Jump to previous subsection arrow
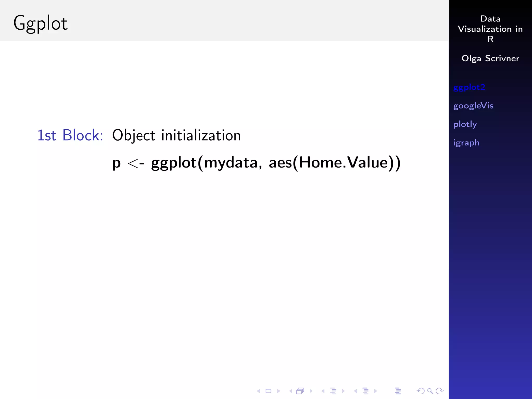 click(x=323, y=391)
